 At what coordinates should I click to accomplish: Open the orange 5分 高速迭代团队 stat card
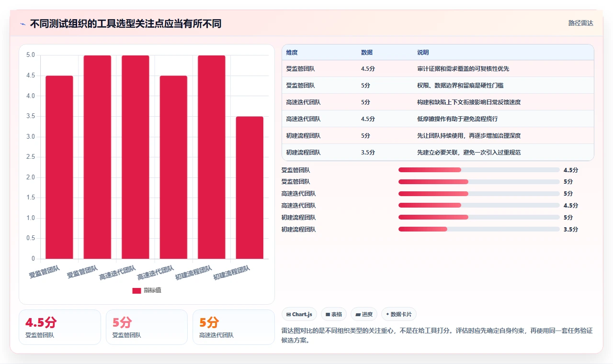coord(234,327)
